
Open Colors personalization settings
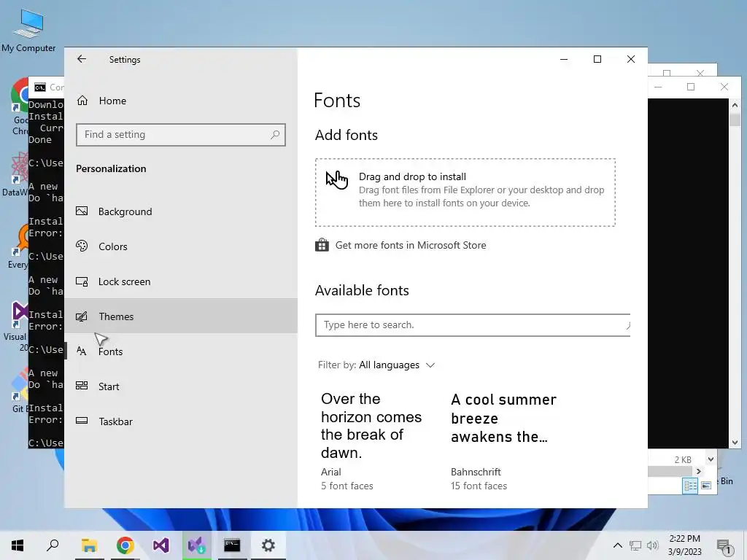coord(181,246)
